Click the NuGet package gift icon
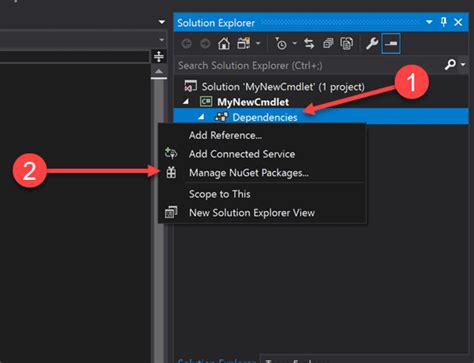The height and width of the screenshot is (363, 474). click(x=171, y=172)
